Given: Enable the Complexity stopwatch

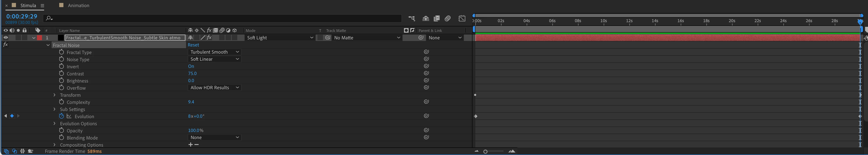Looking at the screenshot, I should [61, 102].
